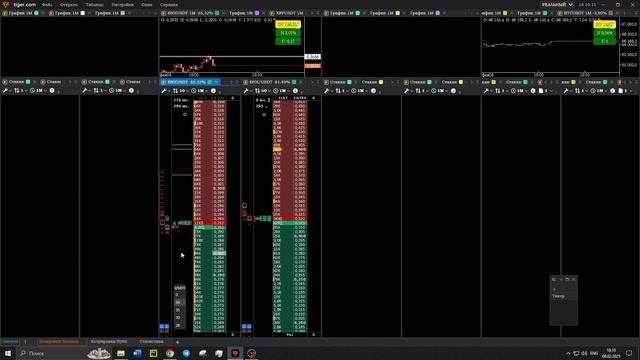
Task: Click the white price label on BNXUSDT chart axis
Action: [313, 57]
